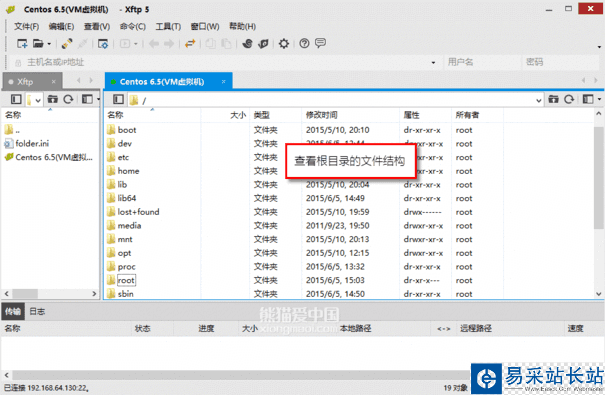Click the 用户名 username field
605x395 pixels.
[482, 62]
